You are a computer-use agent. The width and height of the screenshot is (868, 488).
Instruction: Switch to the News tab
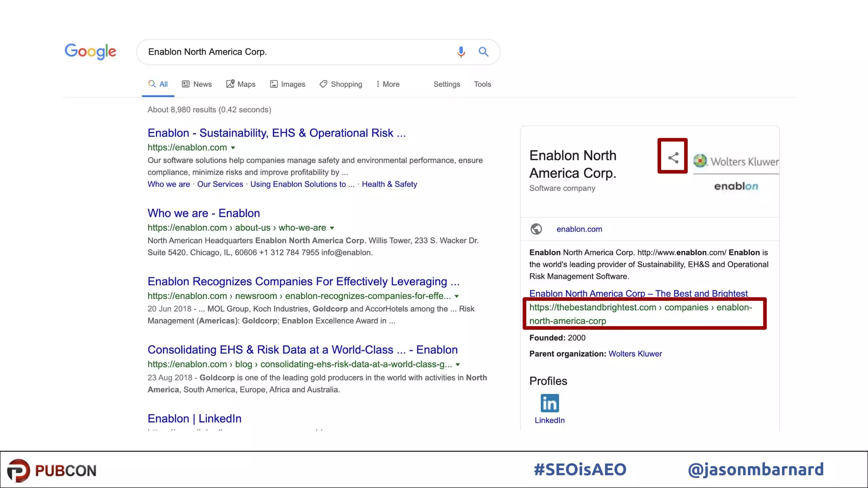point(197,84)
